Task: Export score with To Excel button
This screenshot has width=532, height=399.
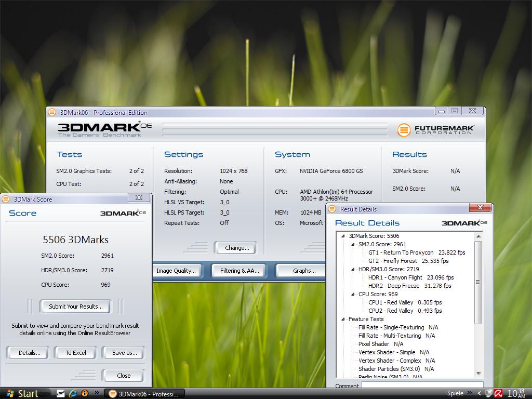Action: tap(76, 353)
